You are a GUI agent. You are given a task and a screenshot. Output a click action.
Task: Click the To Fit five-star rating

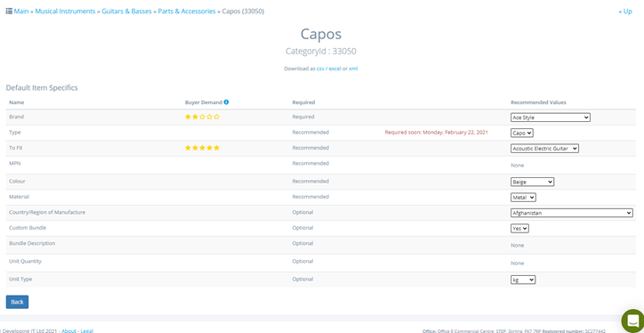tap(203, 148)
